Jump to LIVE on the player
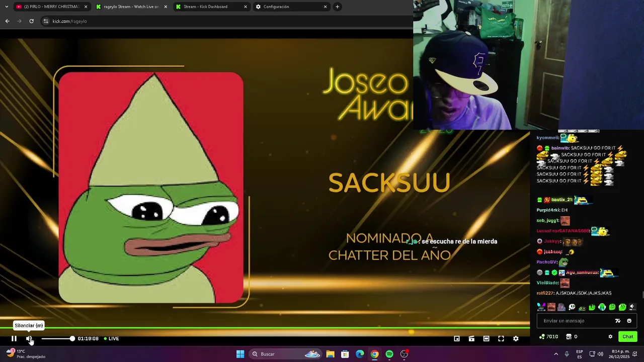The height and width of the screenshot is (362, 644). [111, 339]
